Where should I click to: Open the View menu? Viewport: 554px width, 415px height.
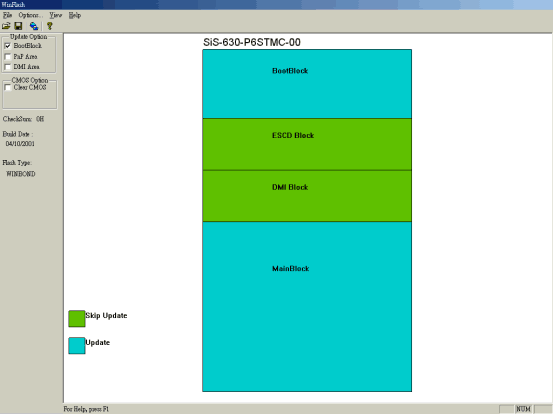(x=55, y=15)
